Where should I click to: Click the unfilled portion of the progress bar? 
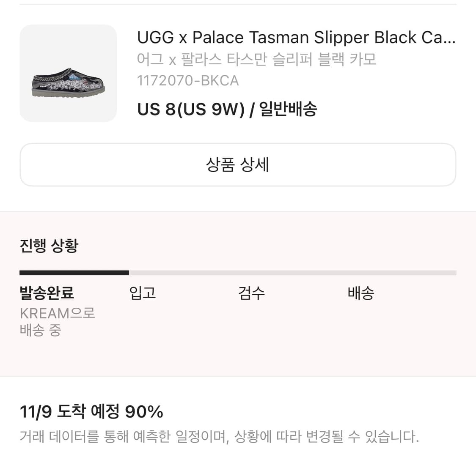pyautogui.click(x=292, y=272)
